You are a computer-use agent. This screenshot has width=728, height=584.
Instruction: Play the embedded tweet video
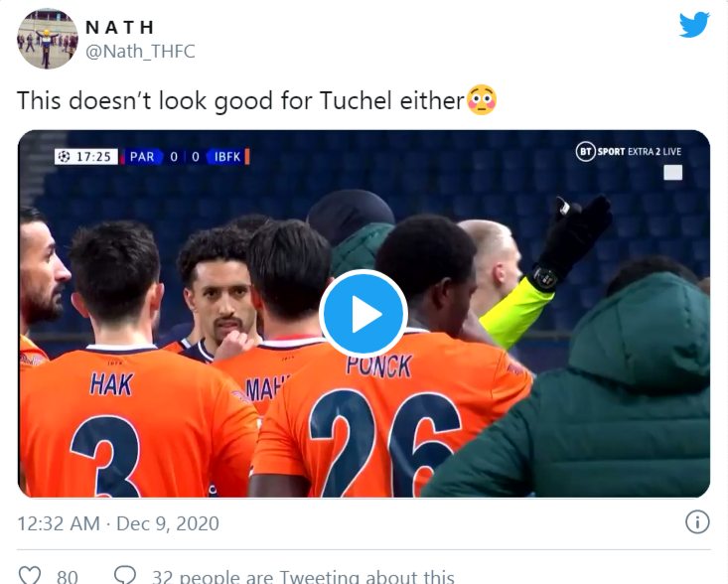click(x=364, y=314)
